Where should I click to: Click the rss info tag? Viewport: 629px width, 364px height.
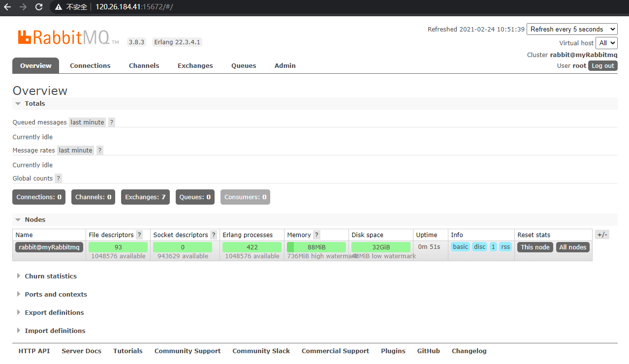(x=505, y=246)
